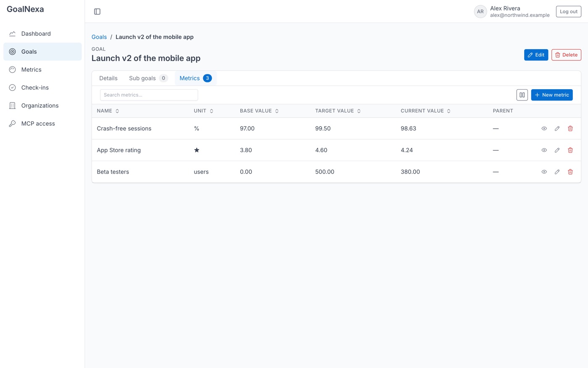The image size is (588, 368).
Task: Sort by Base Value column
Action: (x=260, y=111)
